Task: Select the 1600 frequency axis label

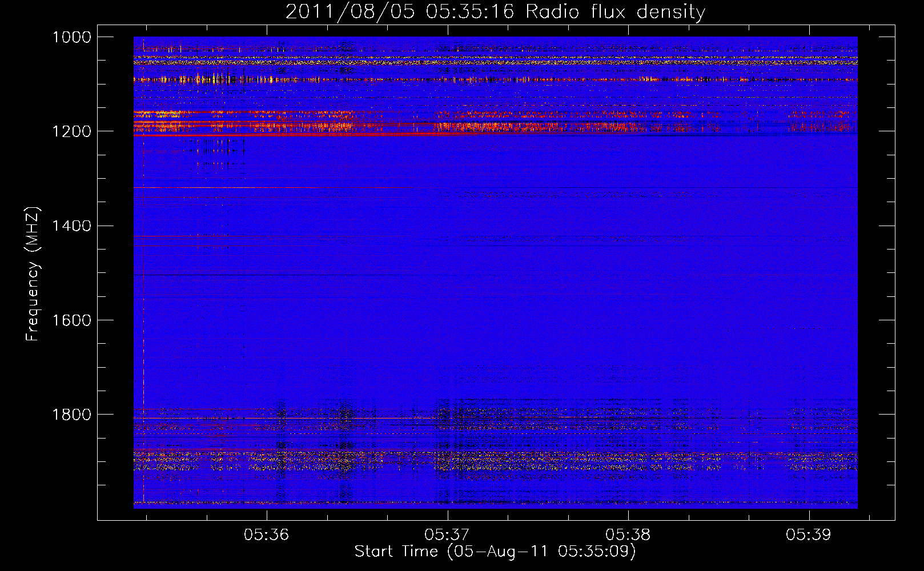Action: click(71, 320)
